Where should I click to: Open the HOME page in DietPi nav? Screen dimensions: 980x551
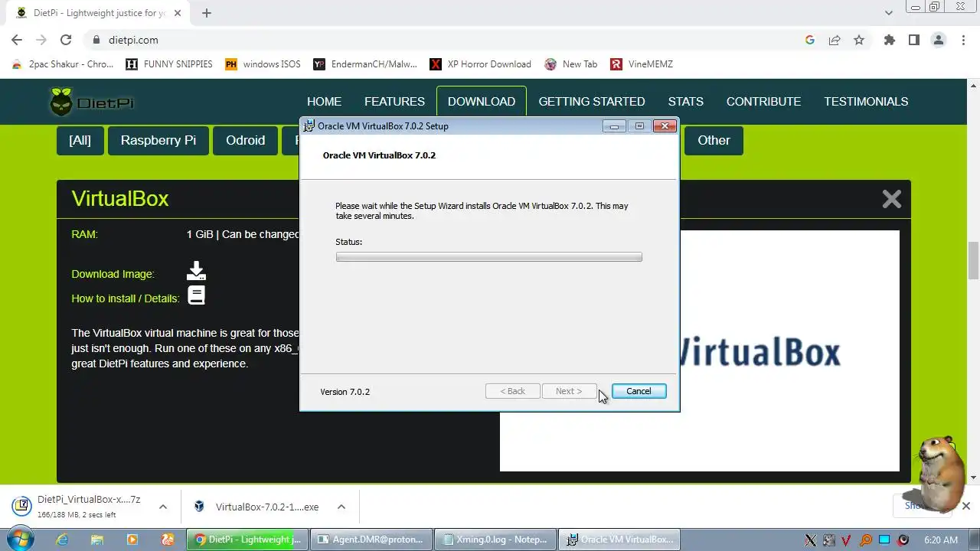324,102
